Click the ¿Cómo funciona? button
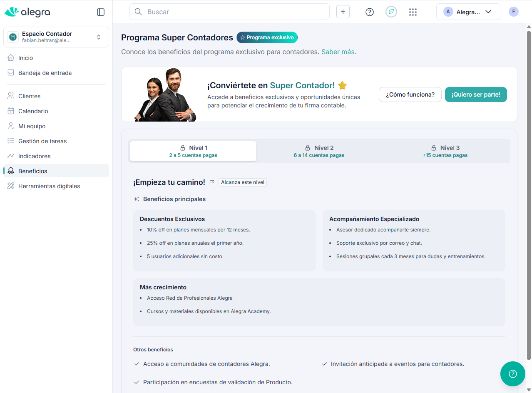The width and height of the screenshot is (532, 393). pyautogui.click(x=410, y=95)
